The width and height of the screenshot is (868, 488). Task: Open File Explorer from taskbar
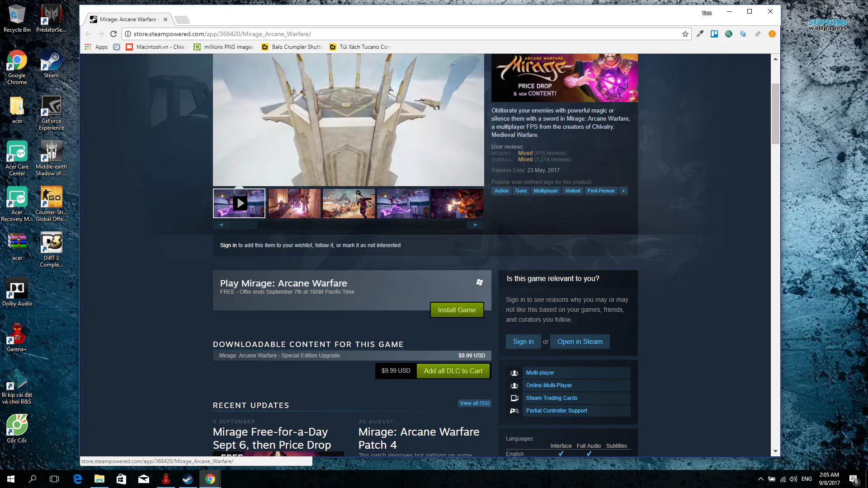click(x=99, y=479)
